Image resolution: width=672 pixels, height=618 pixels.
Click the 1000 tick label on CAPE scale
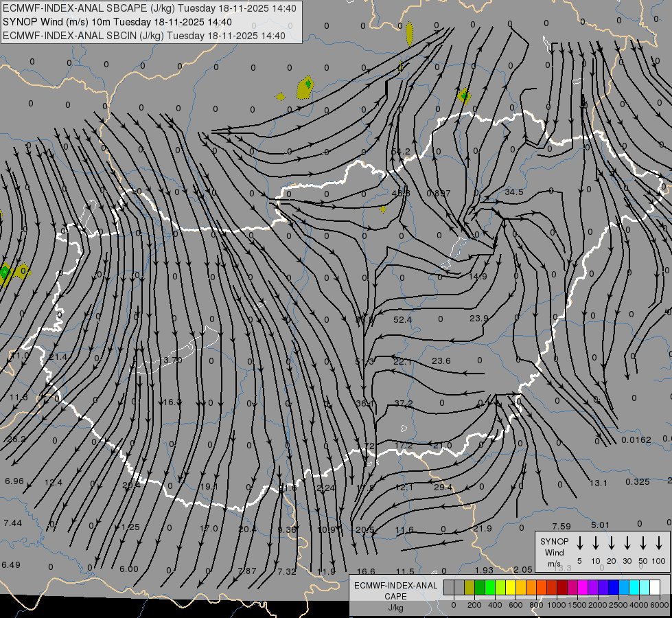pos(556,605)
